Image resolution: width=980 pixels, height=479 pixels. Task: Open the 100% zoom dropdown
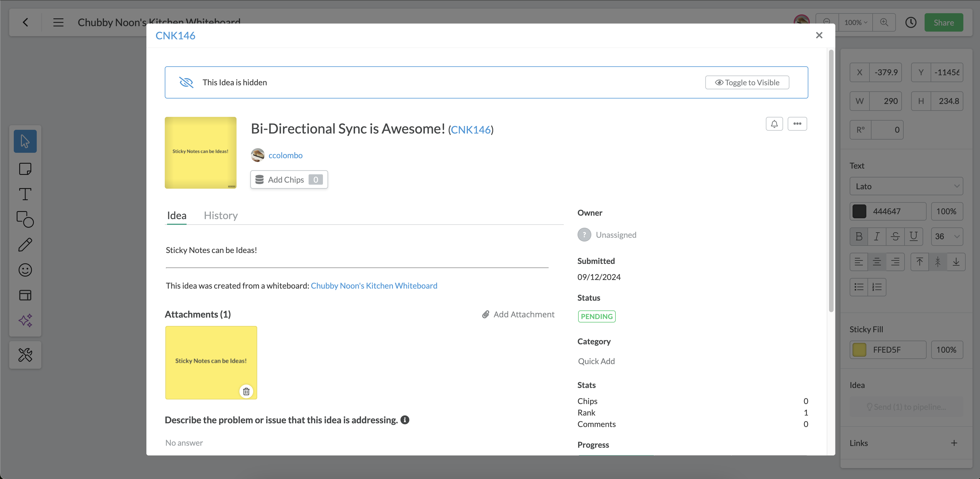pos(855,22)
